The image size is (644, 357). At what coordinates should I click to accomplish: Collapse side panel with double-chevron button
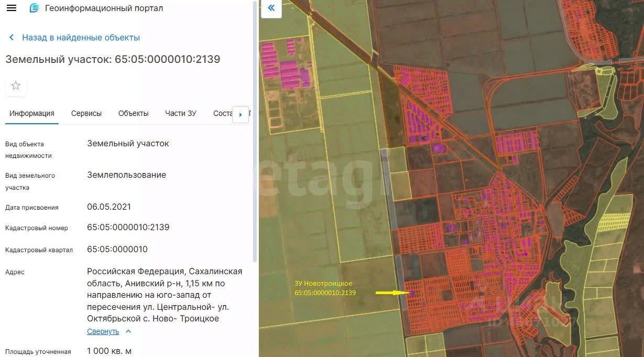[271, 8]
